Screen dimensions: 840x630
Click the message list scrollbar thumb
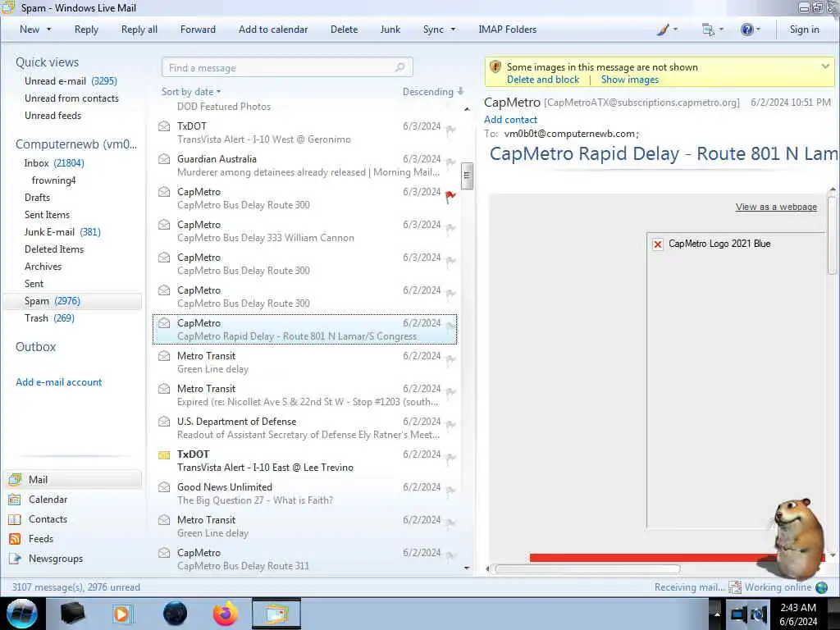point(467,176)
